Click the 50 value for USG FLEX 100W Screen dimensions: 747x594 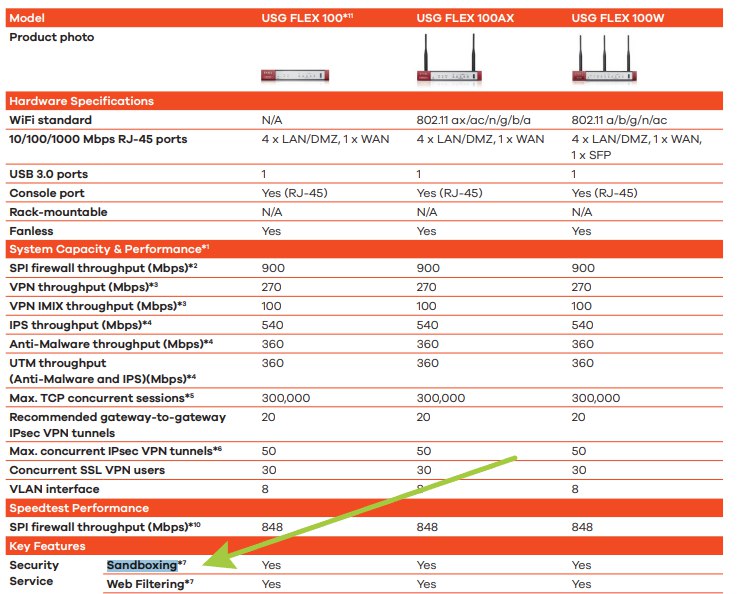tap(579, 451)
